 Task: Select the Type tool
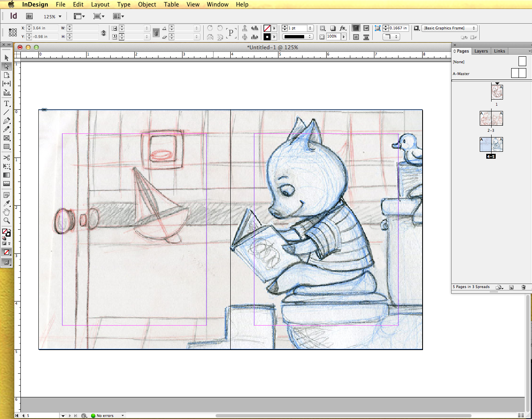tap(7, 104)
